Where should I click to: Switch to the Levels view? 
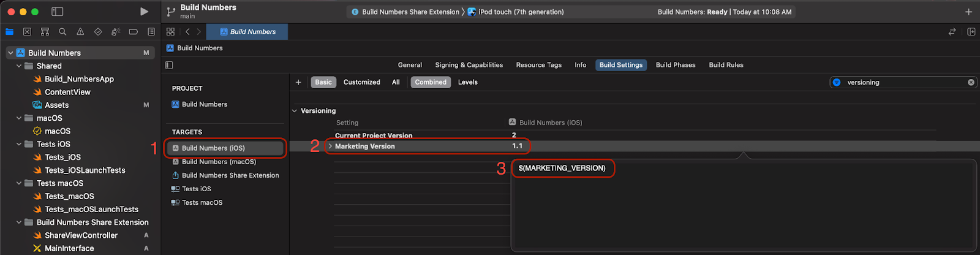pyautogui.click(x=468, y=82)
